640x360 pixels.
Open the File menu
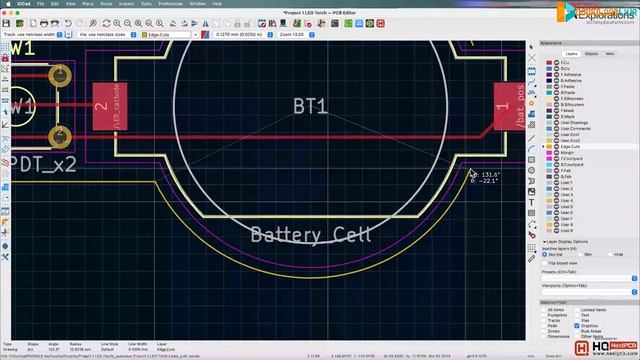40,4
